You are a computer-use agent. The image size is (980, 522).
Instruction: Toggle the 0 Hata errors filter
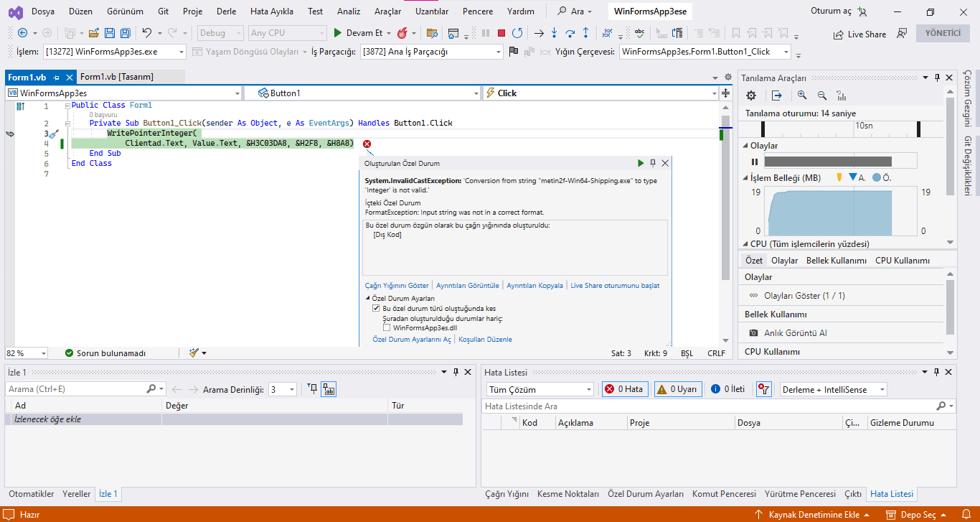(x=625, y=389)
